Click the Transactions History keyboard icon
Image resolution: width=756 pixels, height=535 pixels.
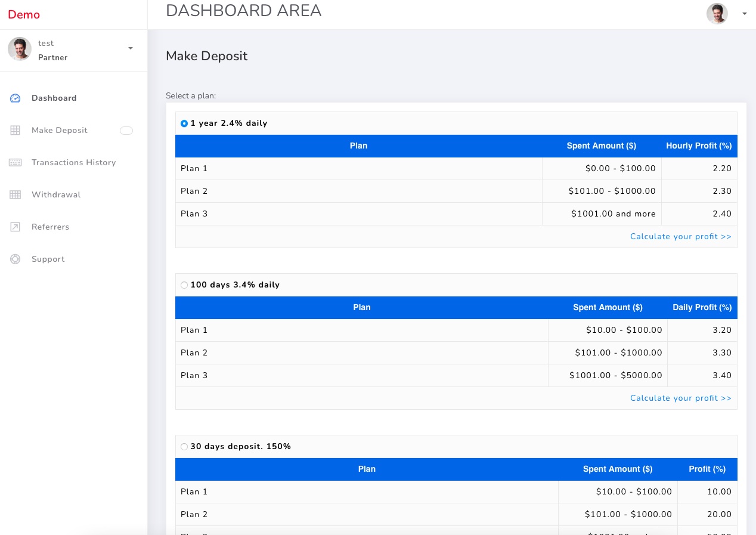tap(16, 163)
